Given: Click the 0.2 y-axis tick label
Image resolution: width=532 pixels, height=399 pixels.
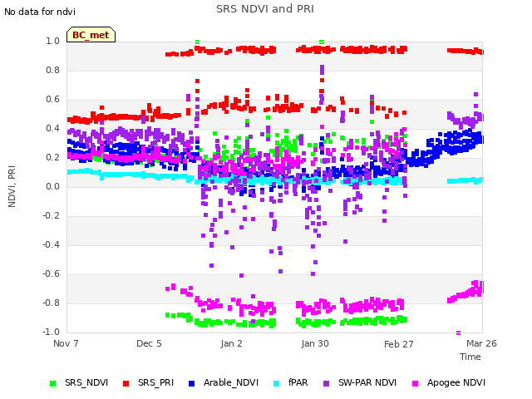Looking at the screenshot, I should [53, 157].
